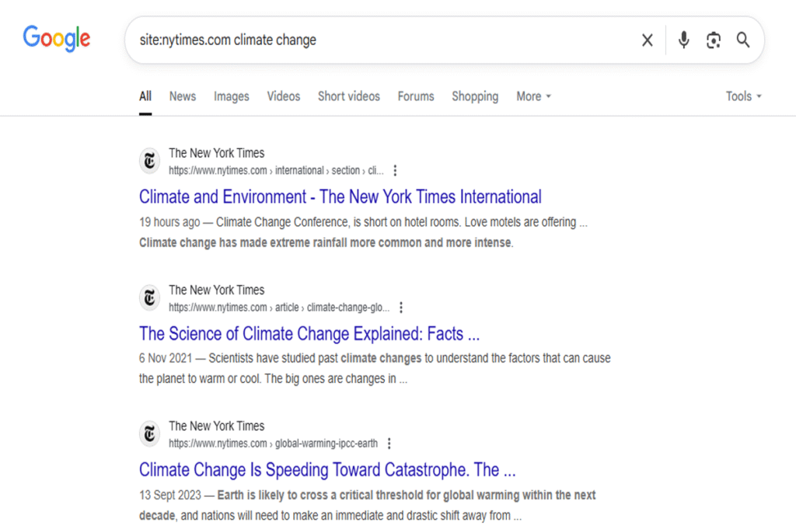
Task: Switch to the Videos tab
Action: [x=283, y=96]
